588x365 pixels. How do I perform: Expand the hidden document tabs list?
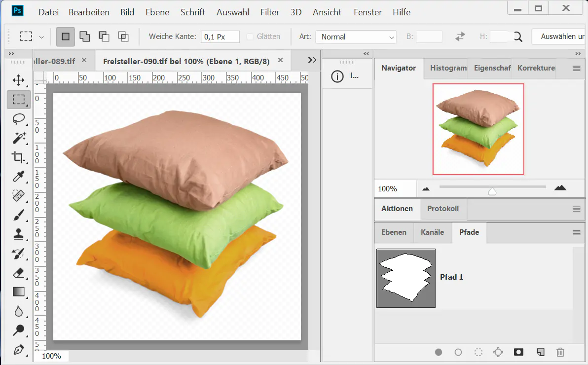(312, 60)
